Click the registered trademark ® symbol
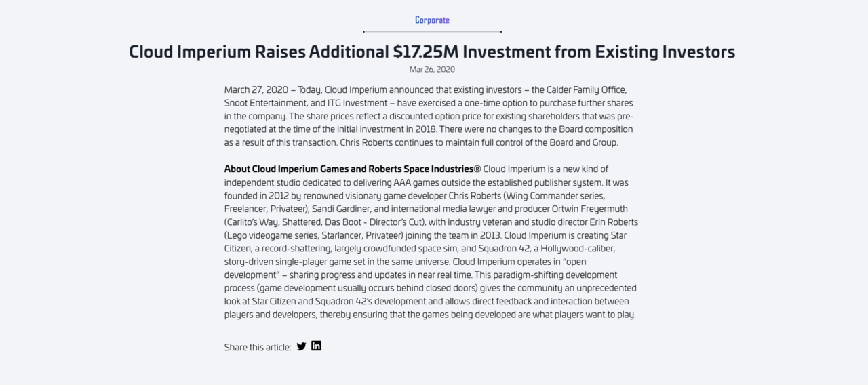The width and height of the screenshot is (868, 385). [x=477, y=169]
